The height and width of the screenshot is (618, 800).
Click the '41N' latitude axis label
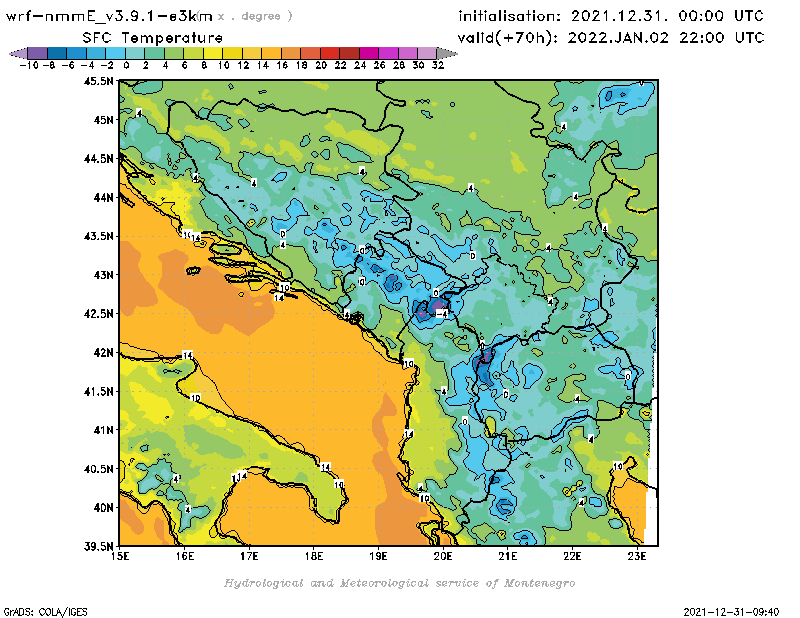(103, 430)
